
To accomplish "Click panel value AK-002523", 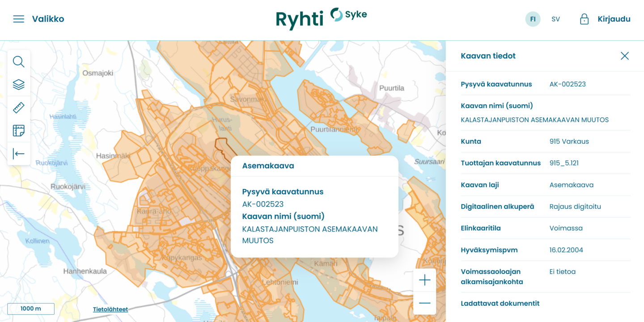I will point(568,84).
